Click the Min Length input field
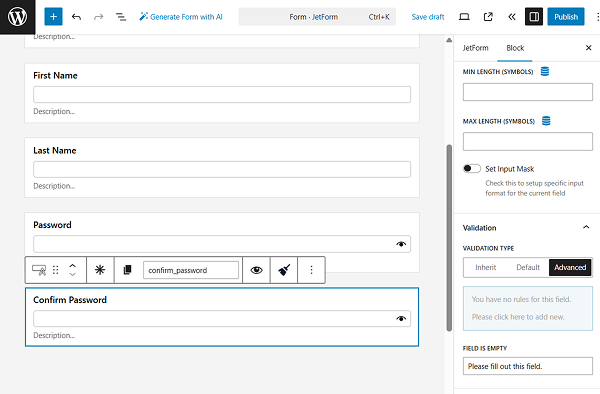The width and height of the screenshot is (600, 394). pyautogui.click(x=528, y=92)
